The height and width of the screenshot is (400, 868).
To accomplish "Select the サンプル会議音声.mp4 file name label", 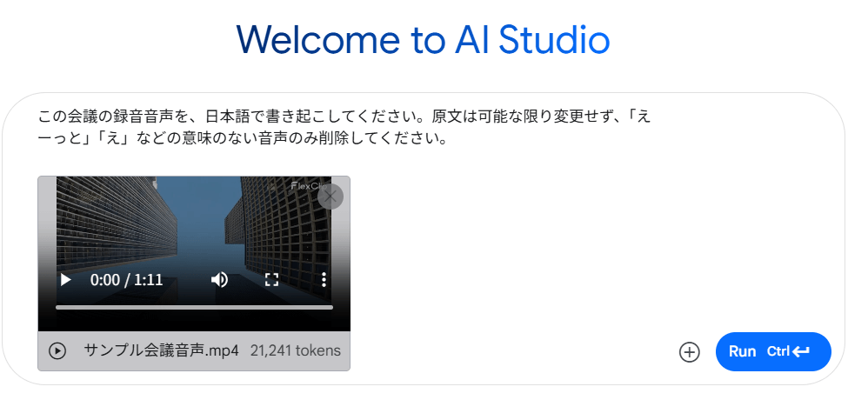I will point(161,350).
